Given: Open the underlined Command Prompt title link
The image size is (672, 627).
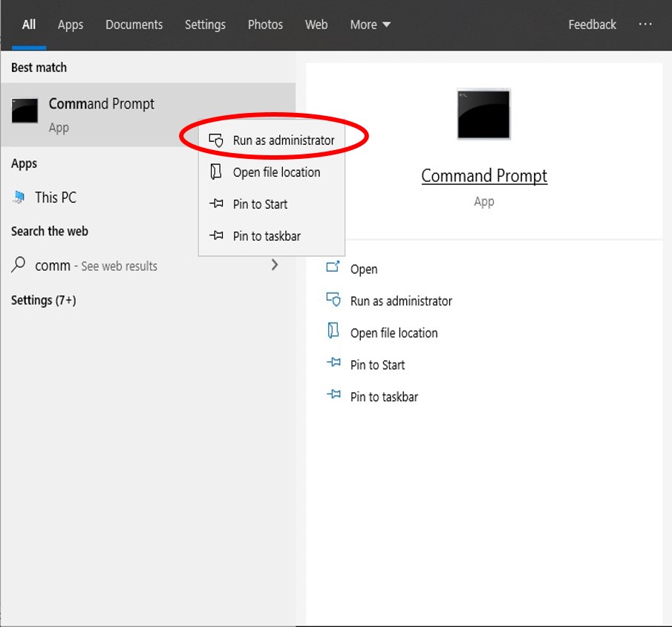Looking at the screenshot, I should [484, 176].
